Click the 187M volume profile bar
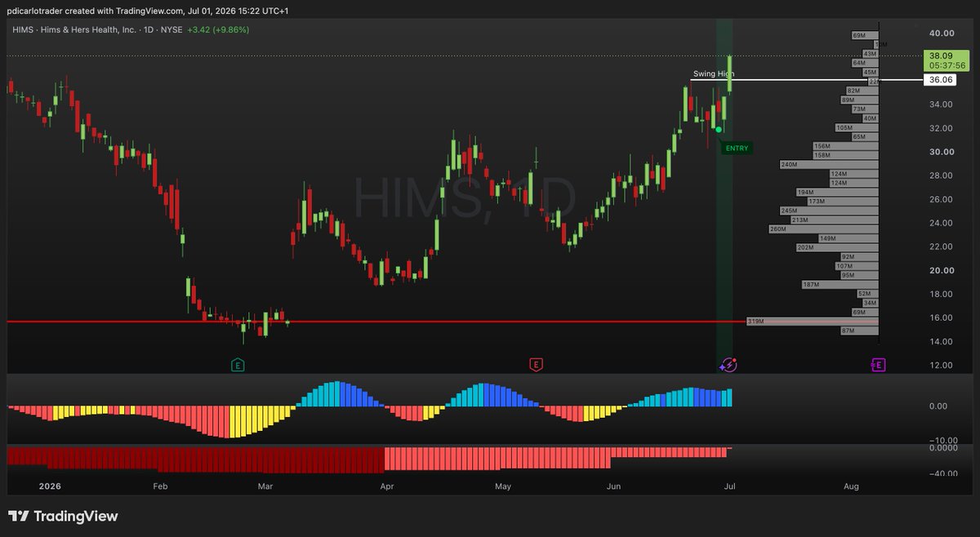980x537 pixels. 840,285
